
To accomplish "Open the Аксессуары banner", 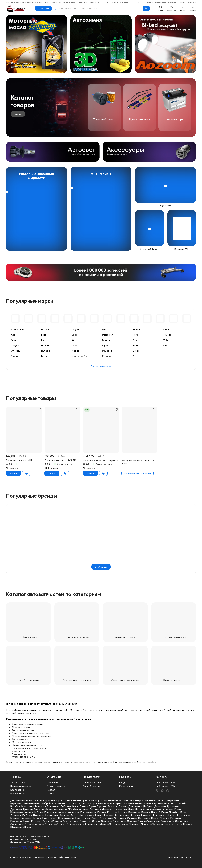I will click(149, 152).
